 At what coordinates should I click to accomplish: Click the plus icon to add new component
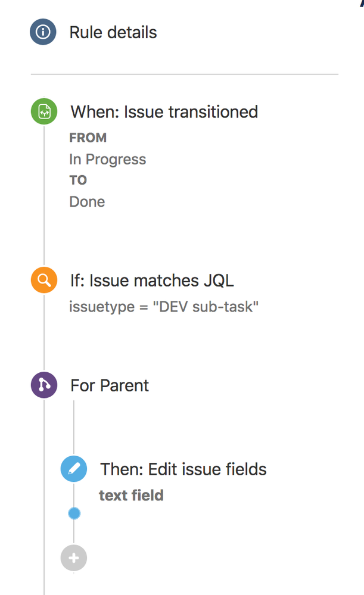[x=73, y=558]
